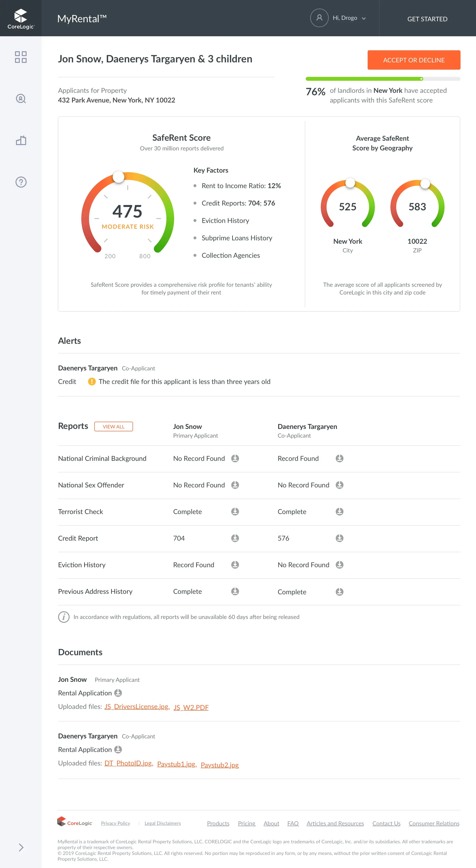The height and width of the screenshot is (868, 476).
Task: Open GET STARTED in the header
Action: (x=427, y=19)
